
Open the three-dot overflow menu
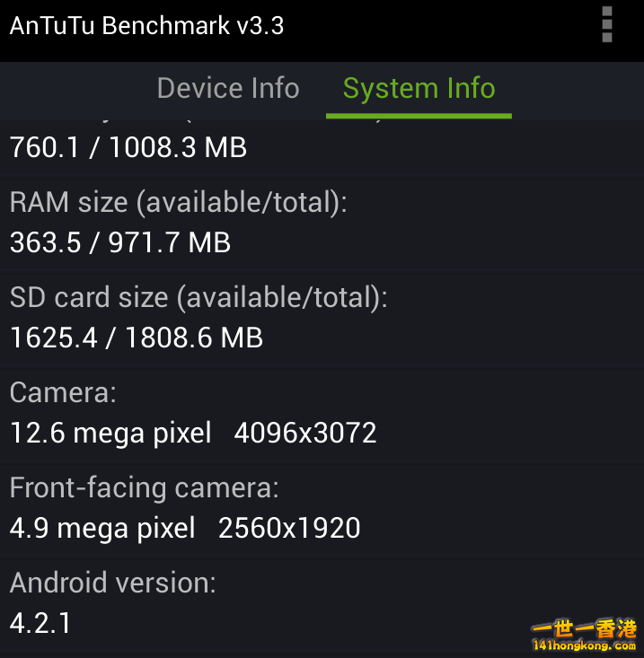(606, 24)
